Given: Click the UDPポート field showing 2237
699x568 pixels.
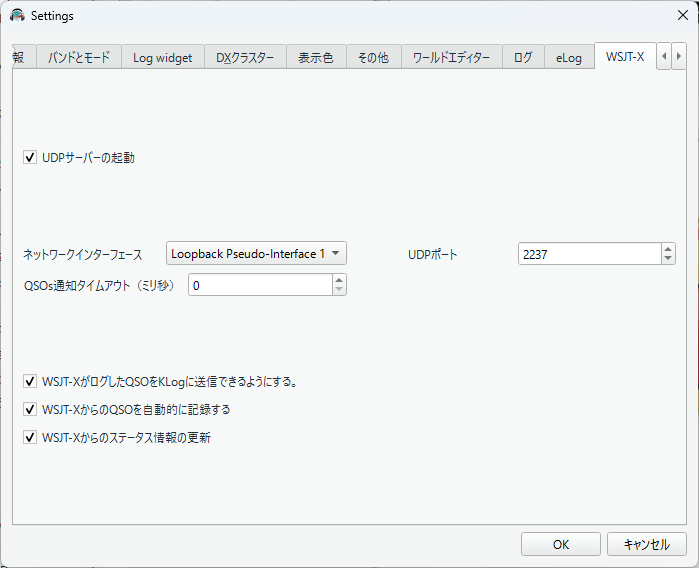Looking at the screenshot, I should [590, 254].
